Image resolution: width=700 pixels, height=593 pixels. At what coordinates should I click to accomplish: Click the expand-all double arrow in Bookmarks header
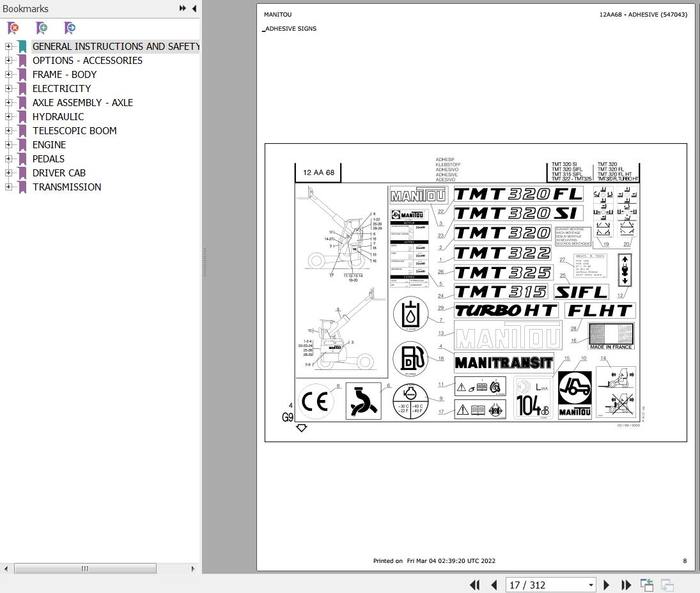(183, 8)
